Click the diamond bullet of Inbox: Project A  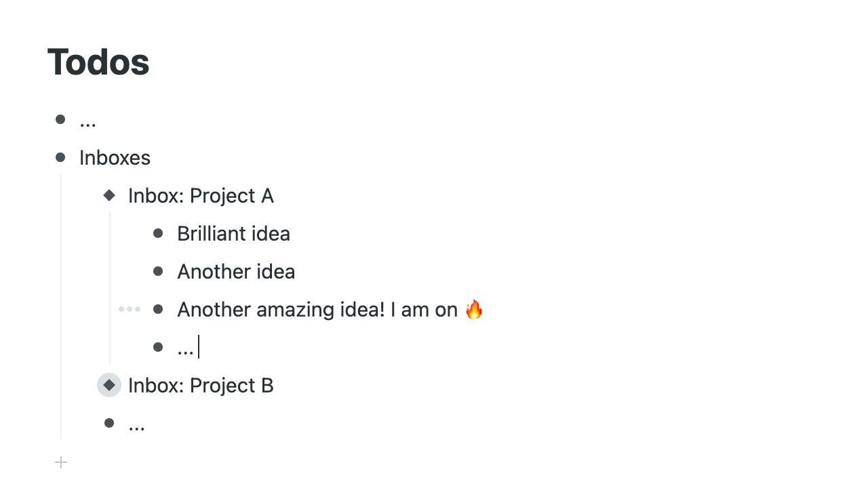click(x=109, y=195)
